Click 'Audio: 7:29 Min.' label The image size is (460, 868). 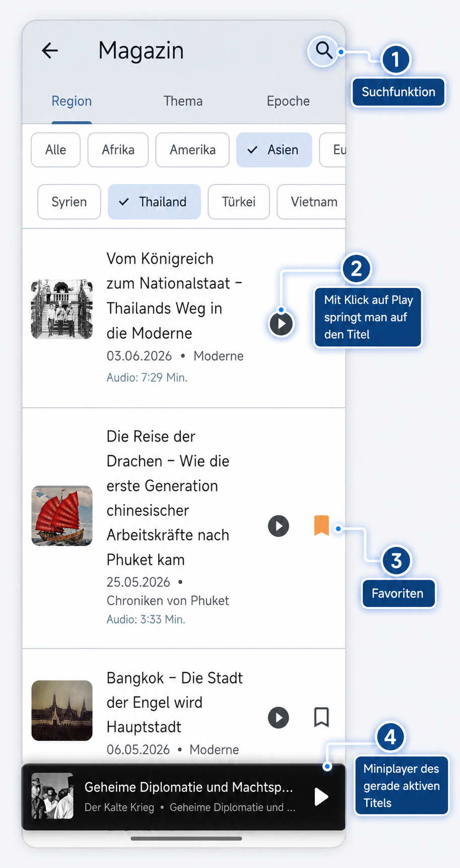coord(147,378)
